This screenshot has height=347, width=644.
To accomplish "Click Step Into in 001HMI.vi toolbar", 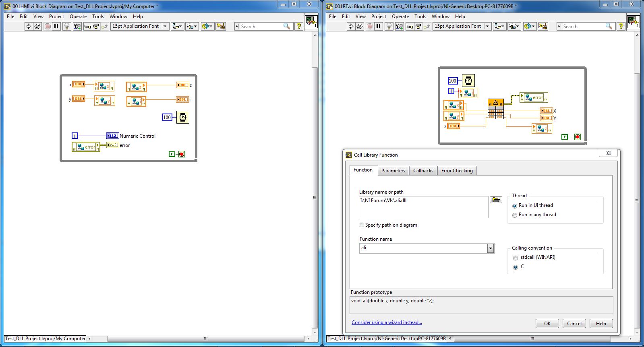I will tap(87, 26).
